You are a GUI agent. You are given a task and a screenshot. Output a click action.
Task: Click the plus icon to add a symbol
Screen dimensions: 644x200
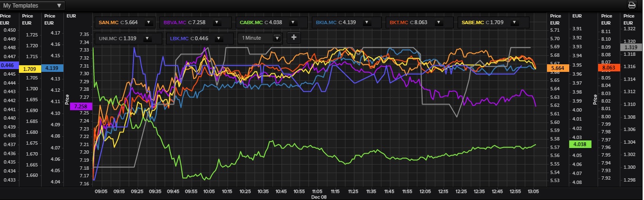point(293,38)
